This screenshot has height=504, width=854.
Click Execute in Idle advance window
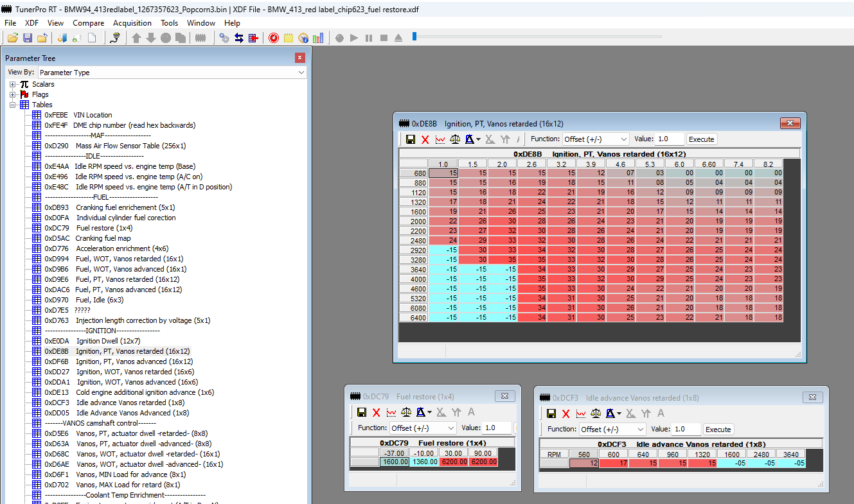tap(718, 430)
